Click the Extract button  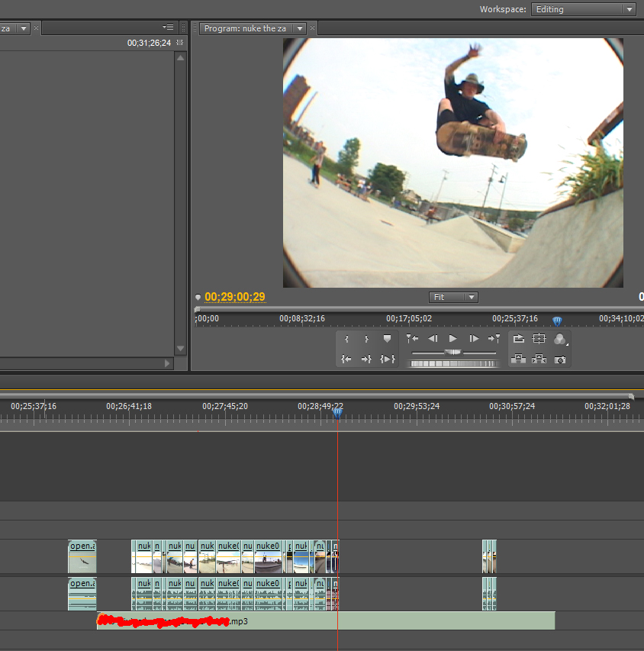pyautogui.click(x=539, y=359)
